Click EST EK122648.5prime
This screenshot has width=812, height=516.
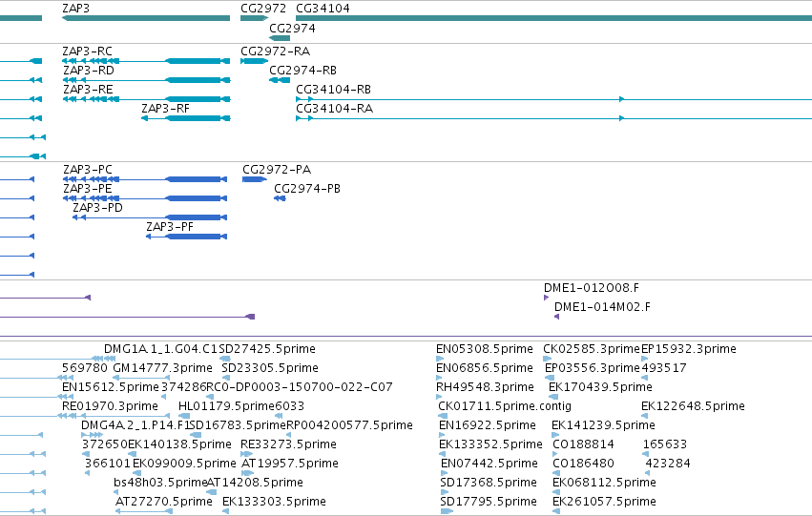693,406
